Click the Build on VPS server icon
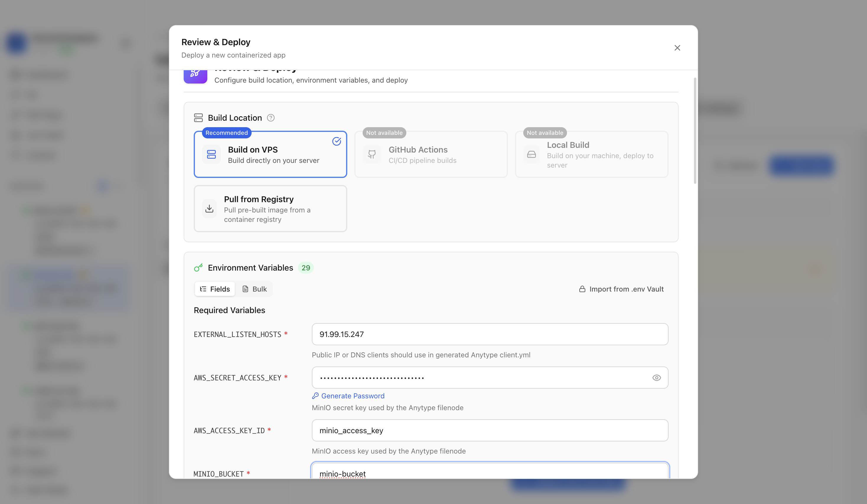Image resolution: width=867 pixels, height=504 pixels. (x=211, y=154)
